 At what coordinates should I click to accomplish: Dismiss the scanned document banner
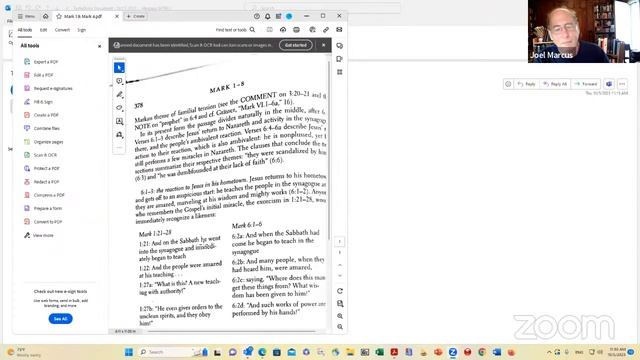coord(324,45)
